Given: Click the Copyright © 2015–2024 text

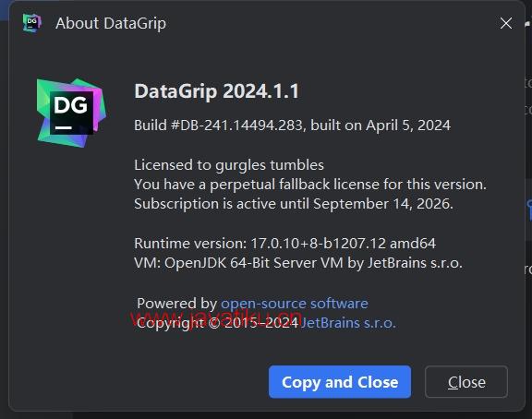Looking at the screenshot, I should point(217,323).
